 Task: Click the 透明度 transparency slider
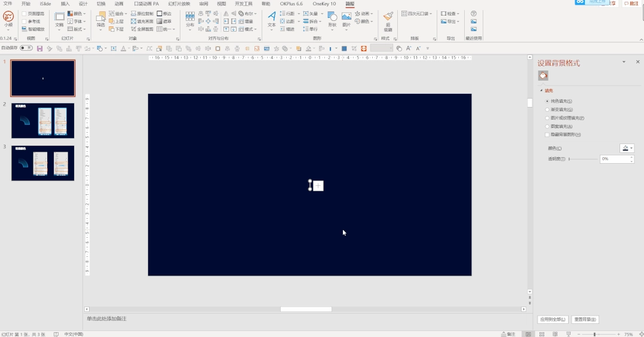[x=583, y=158]
